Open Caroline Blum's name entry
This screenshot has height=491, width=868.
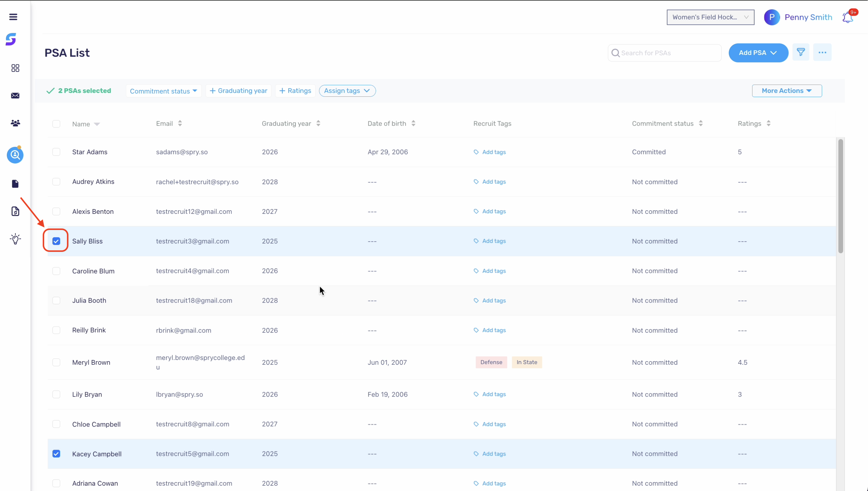93,271
